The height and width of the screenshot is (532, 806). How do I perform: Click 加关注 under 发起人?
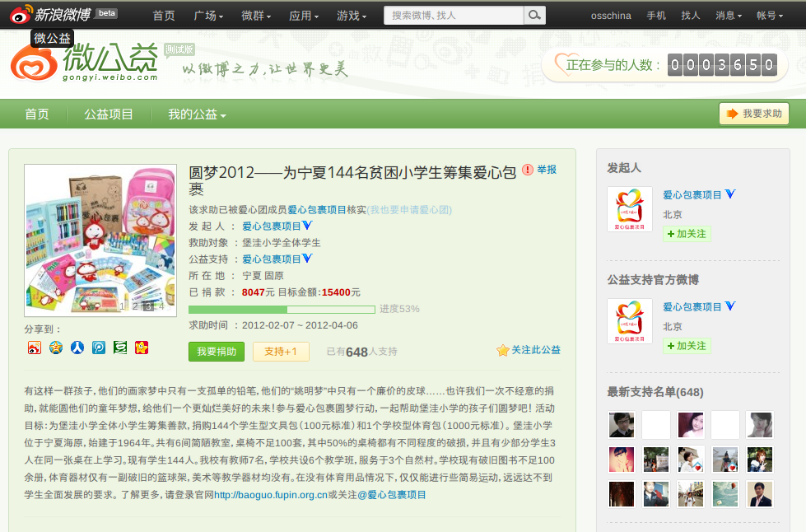(687, 234)
